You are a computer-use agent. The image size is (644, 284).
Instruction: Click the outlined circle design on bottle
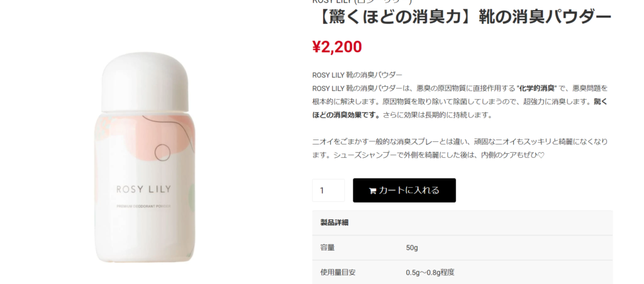coord(163,152)
